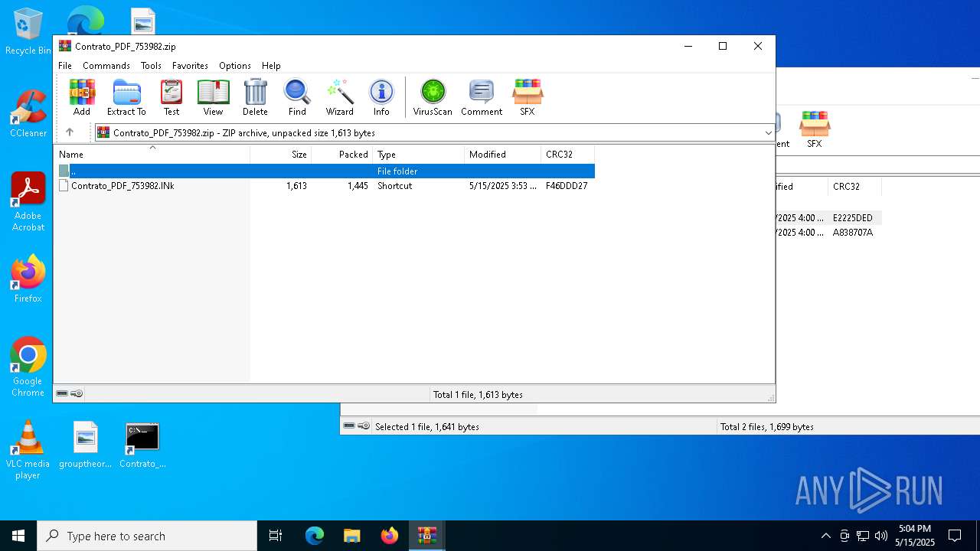The height and width of the screenshot is (551, 980).
Task: Select grouptheor... desktop file
Action: pyautogui.click(x=86, y=445)
